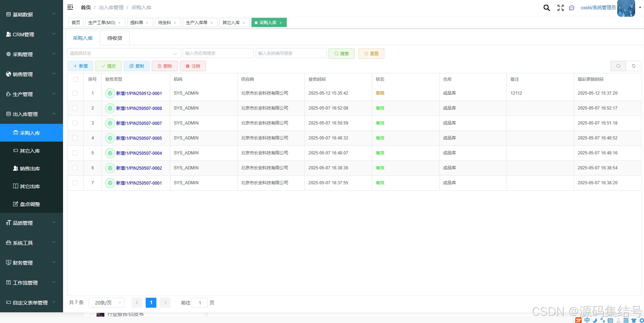Image resolution: width=644 pixels, height=323 pixels.
Task: Open the 请选择状态 status dropdown
Action: [124, 53]
